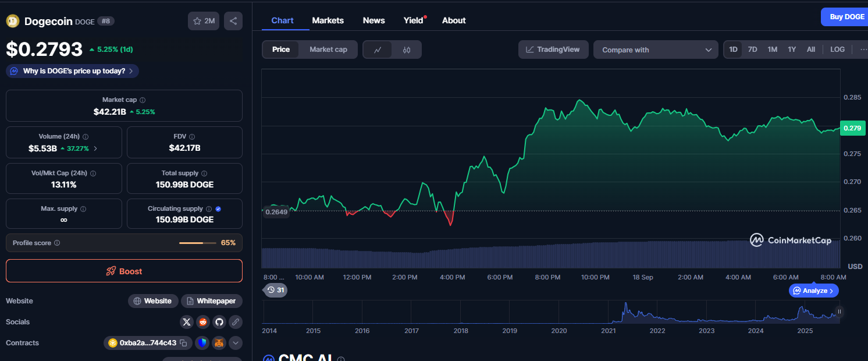Screen dimensions: 868x361
Task: Open Dogecoin's GitHub social link
Action: [x=219, y=321]
